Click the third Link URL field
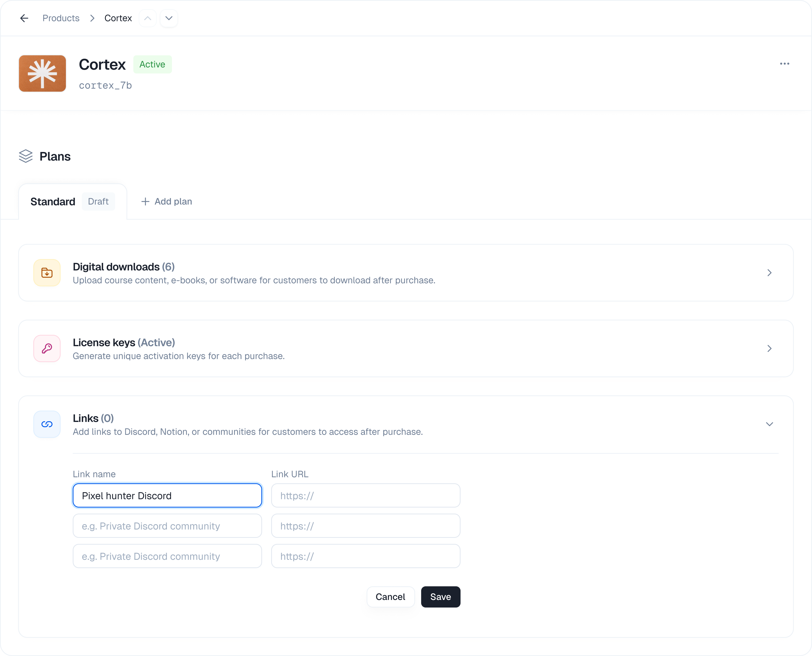812x656 pixels. pyautogui.click(x=365, y=556)
